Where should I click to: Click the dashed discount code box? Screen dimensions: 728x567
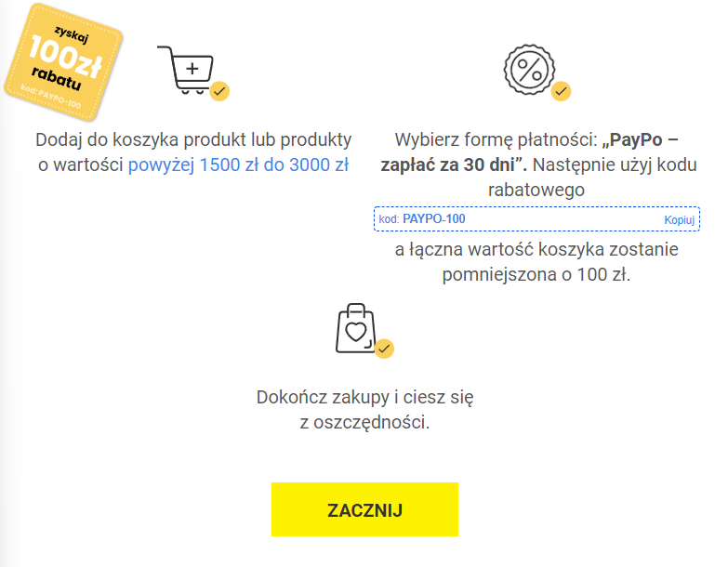pos(536,219)
